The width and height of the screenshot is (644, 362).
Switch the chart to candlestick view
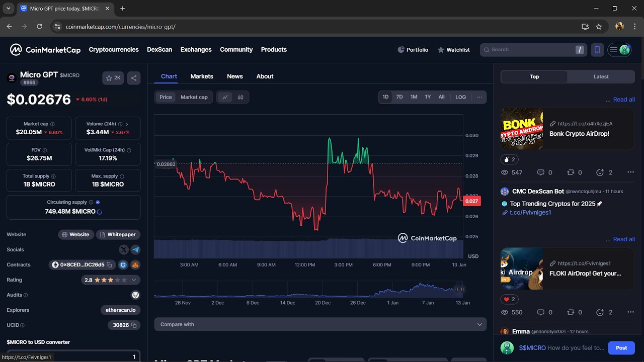(240, 97)
